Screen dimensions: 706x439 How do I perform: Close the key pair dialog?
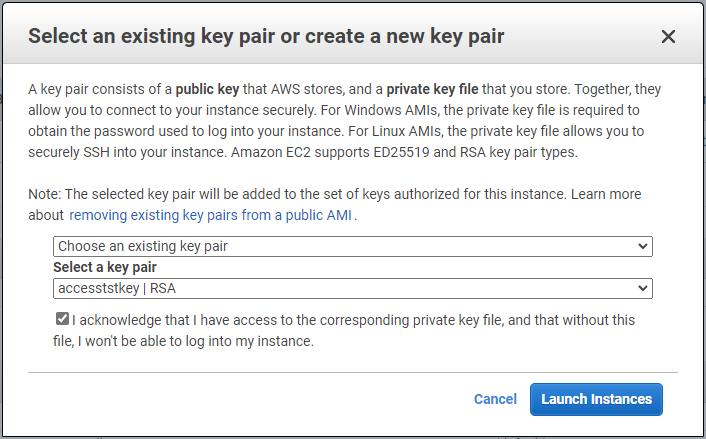669,37
